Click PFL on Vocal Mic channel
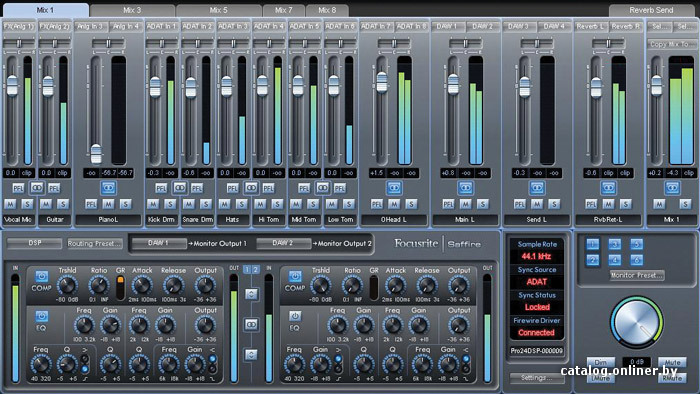Screen dimensions: 700x394 pyautogui.click(x=18, y=188)
